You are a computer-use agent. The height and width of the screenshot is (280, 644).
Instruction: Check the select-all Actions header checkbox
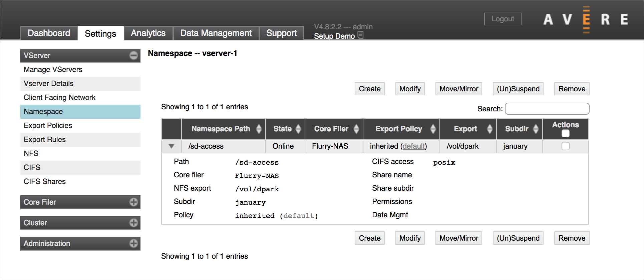pos(565,134)
